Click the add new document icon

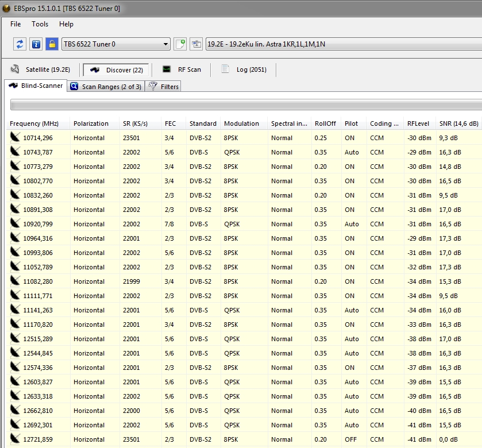click(180, 44)
